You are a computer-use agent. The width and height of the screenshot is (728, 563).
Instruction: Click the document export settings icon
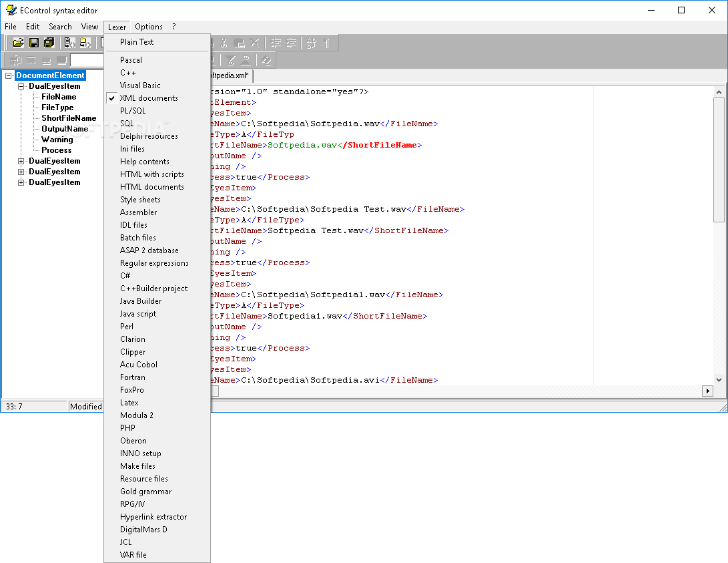69,43
